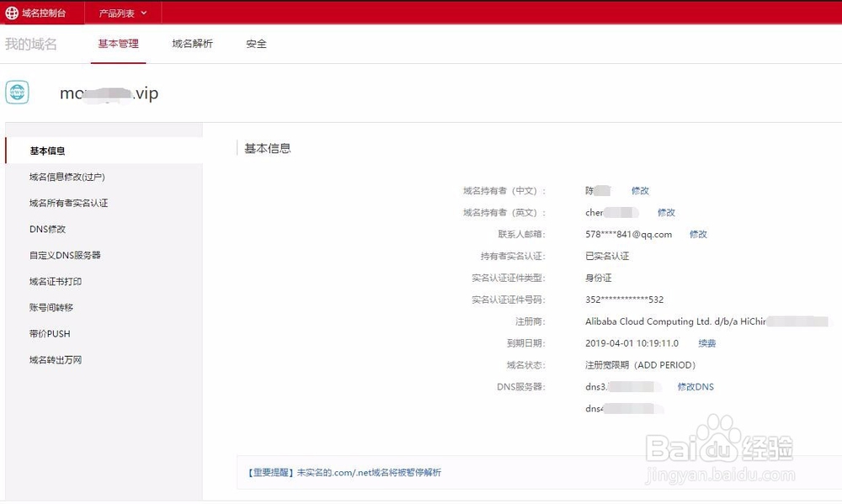Select DNS修改 in the left sidebar
The width and height of the screenshot is (842, 504).
49,229
